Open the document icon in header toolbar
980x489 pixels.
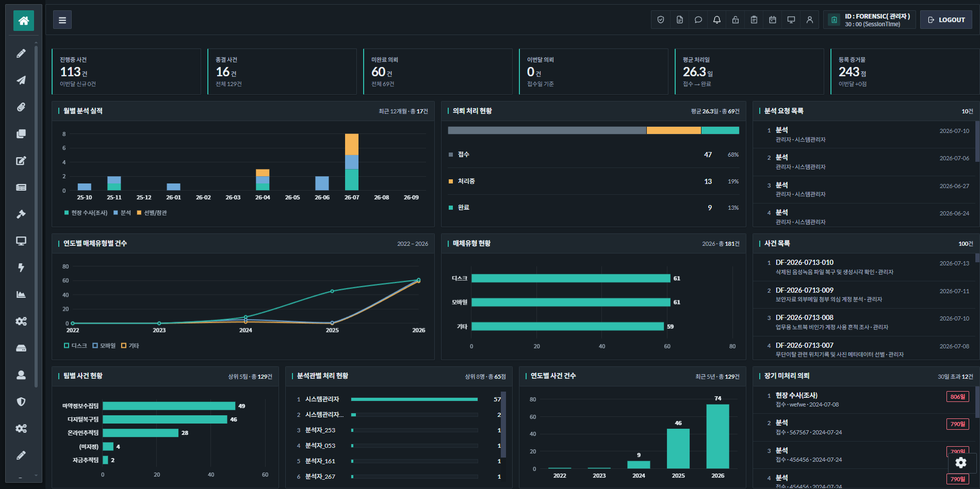(x=680, y=20)
